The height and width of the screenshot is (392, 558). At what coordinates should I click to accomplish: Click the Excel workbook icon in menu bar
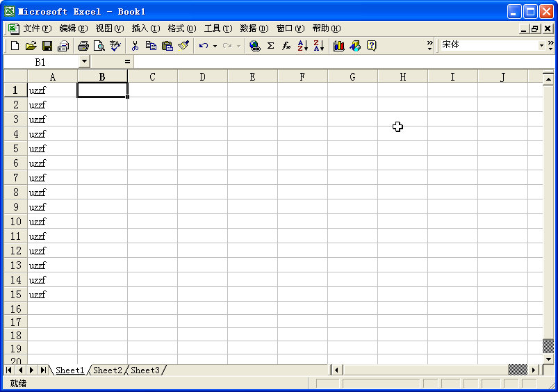pyautogui.click(x=13, y=28)
